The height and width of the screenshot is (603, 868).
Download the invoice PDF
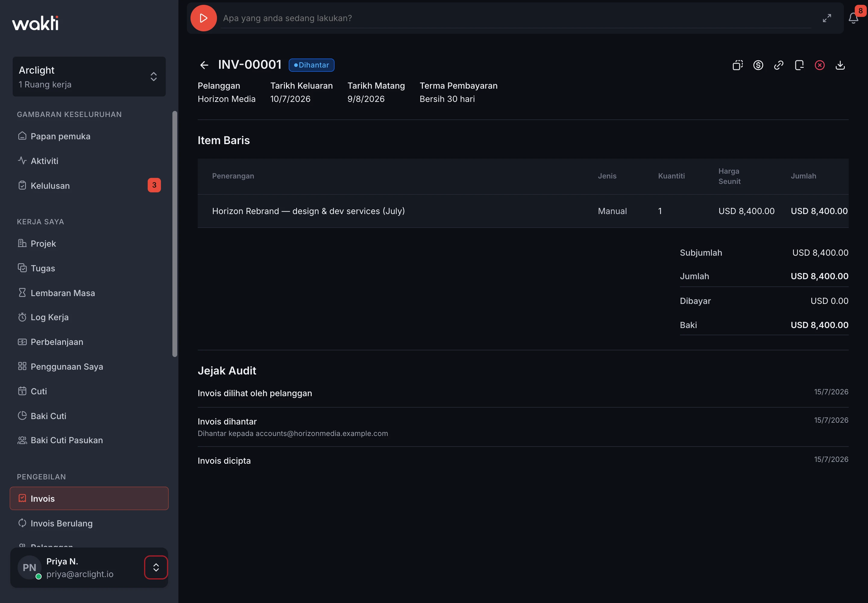tap(840, 65)
